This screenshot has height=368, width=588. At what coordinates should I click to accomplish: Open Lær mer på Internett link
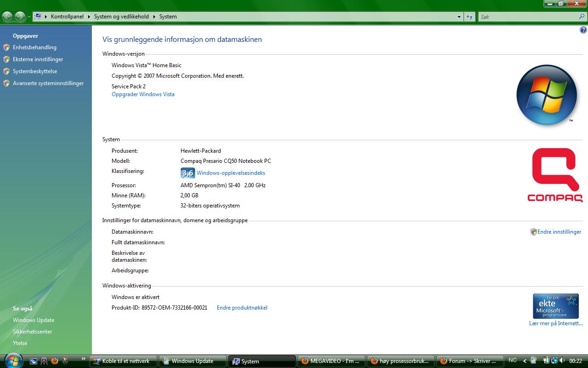pyautogui.click(x=556, y=323)
